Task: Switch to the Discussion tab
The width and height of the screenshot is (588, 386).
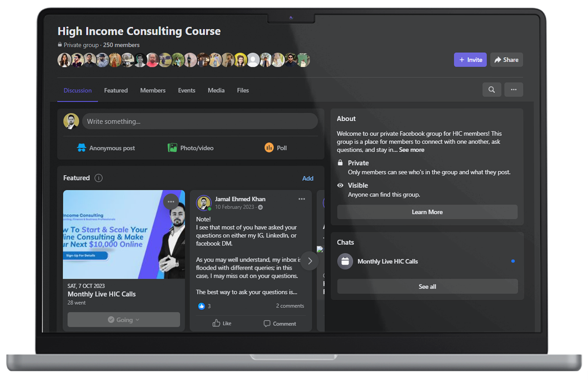Action: click(78, 90)
